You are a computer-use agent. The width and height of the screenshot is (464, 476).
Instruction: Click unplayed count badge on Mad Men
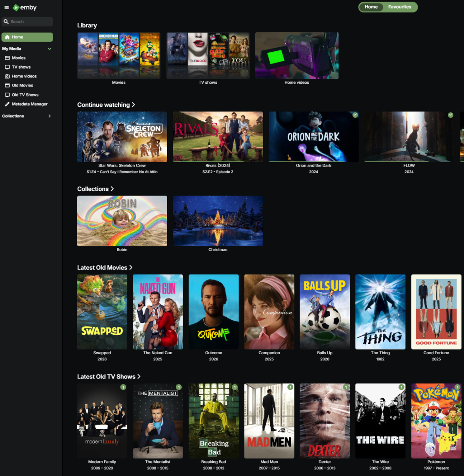[290, 387]
